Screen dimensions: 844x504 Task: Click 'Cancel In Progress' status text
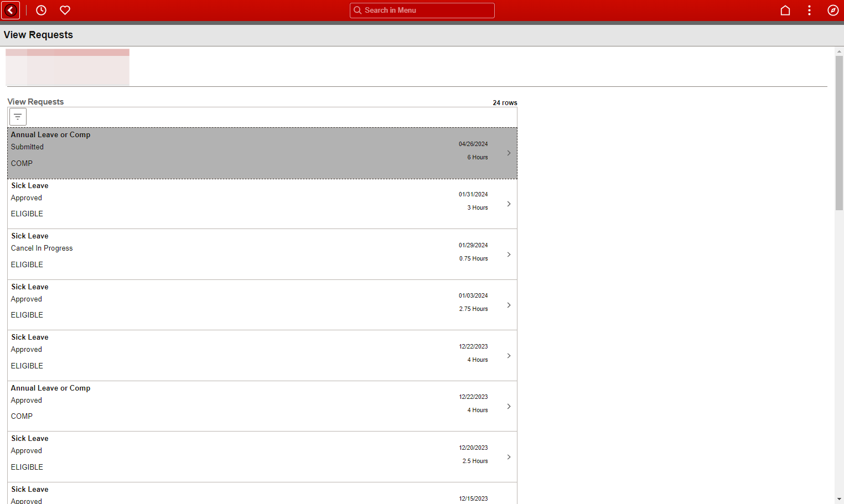(x=42, y=248)
